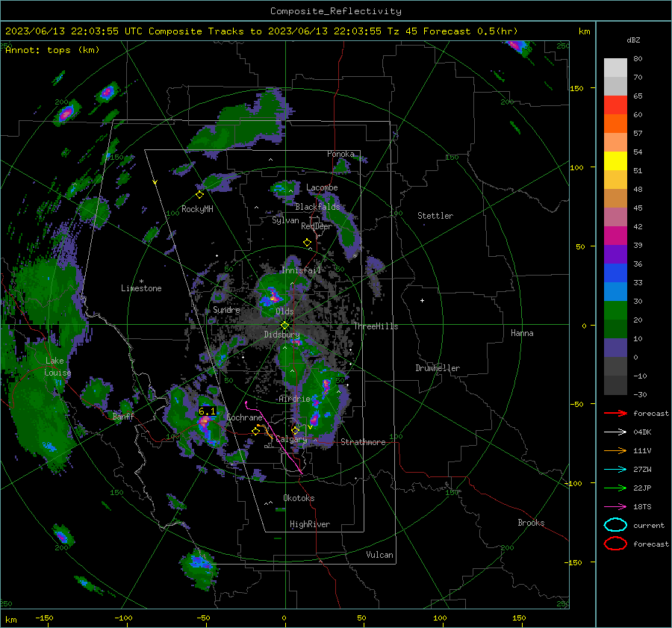Click the Brooks label

pyautogui.click(x=531, y=523)
